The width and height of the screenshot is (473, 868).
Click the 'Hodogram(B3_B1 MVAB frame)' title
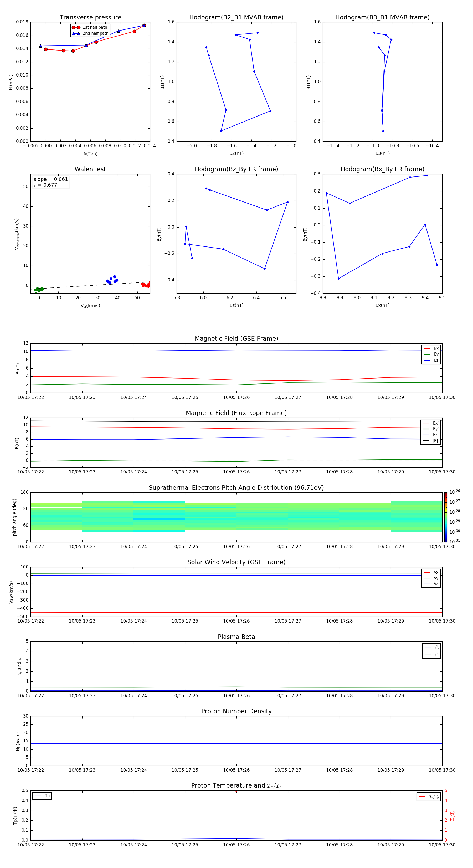(x=382, y=18)
